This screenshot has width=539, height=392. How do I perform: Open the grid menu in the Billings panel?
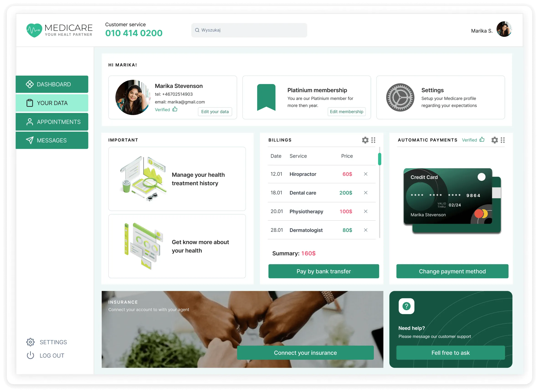[373, 140]
